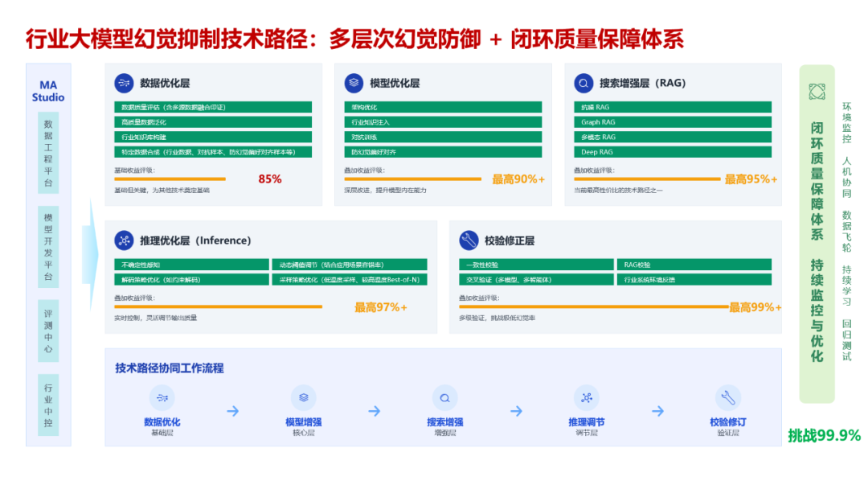Click the 最高95%+ value
This screenshot has width=868, height=489.
[751, 179]
